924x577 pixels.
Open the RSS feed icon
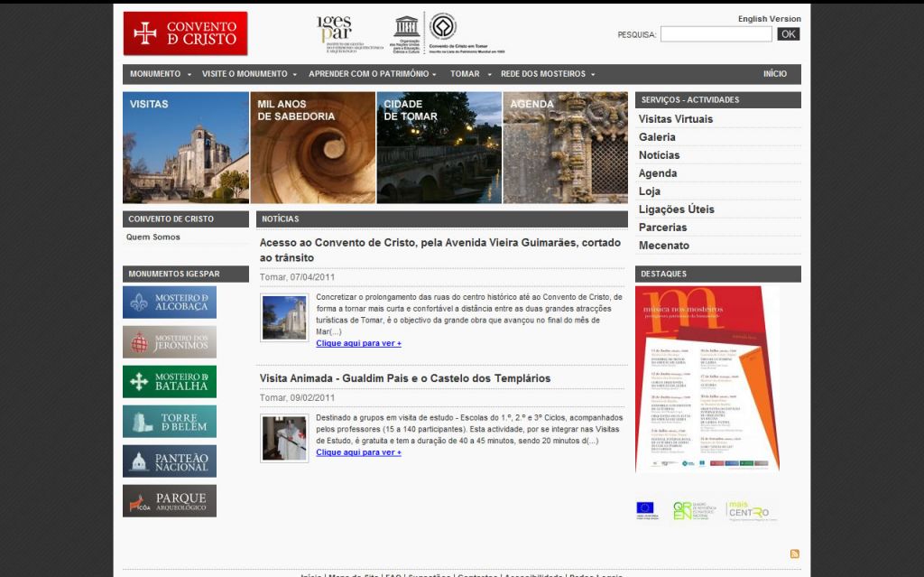coord(794,554)
